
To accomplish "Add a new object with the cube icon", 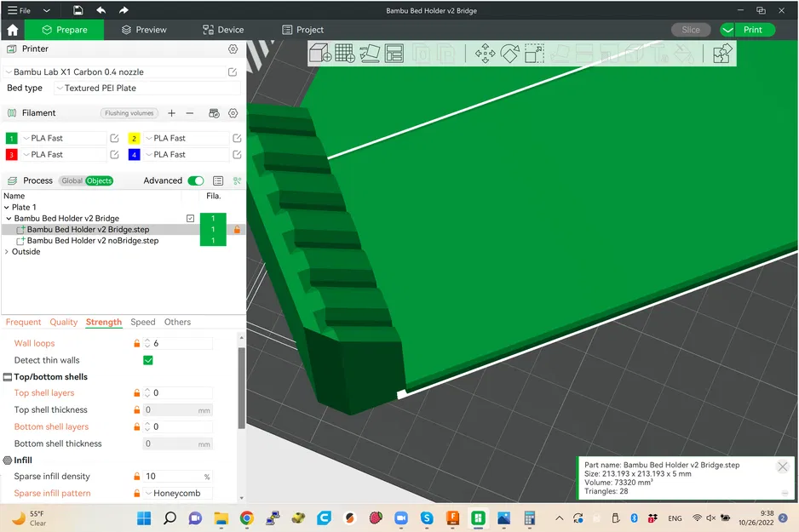I will pos(319,53).
